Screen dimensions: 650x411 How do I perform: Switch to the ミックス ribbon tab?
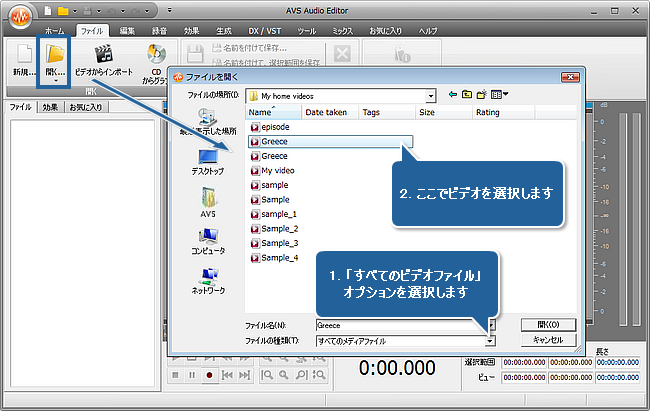pyautogui.click(x=342, y=31)
